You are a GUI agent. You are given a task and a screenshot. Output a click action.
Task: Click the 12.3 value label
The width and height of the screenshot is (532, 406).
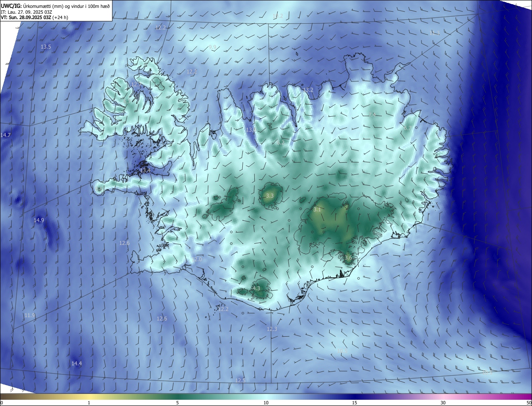(x=272, y=329)
